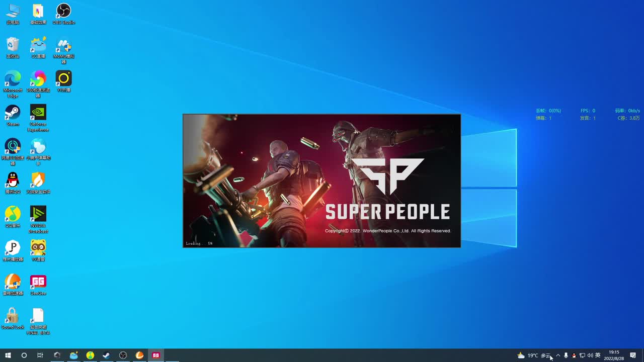Select the 360极速浏览器 desktop shortcut
Screen dimensions: 644x362
tap(38, 84)
